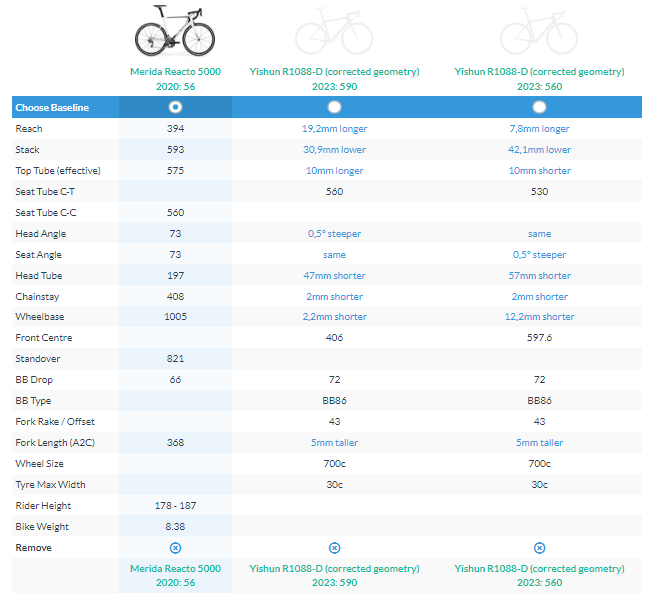Open Yishun R1088-D 2023: 560 header link
Viewport: 659px width, 594px height.
(x=539, y=72)
